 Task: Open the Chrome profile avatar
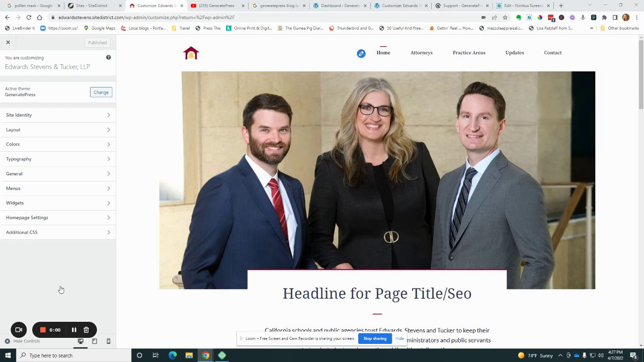[626, 17]
